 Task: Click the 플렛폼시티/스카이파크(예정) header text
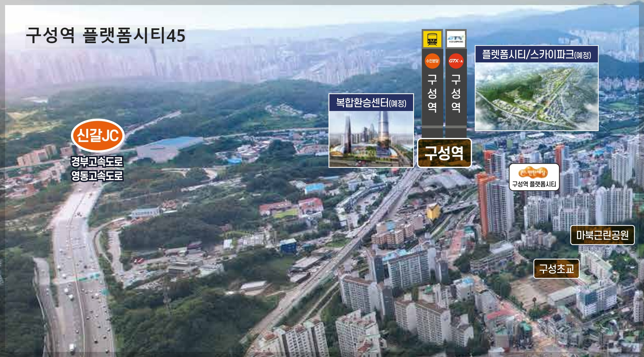pyautogui.click(x=537, y=54)
